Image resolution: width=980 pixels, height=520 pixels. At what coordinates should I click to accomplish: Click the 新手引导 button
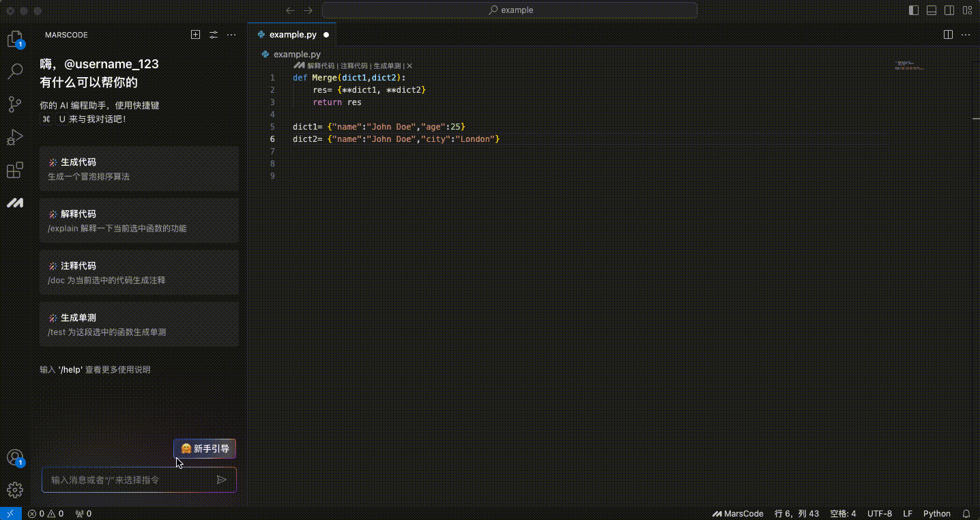[x=205, y=449]
